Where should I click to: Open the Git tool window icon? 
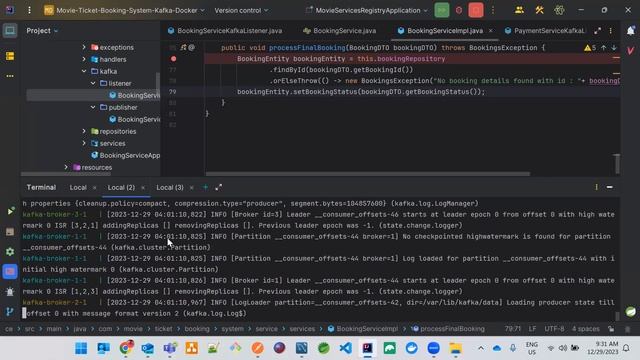click(10, 311)
